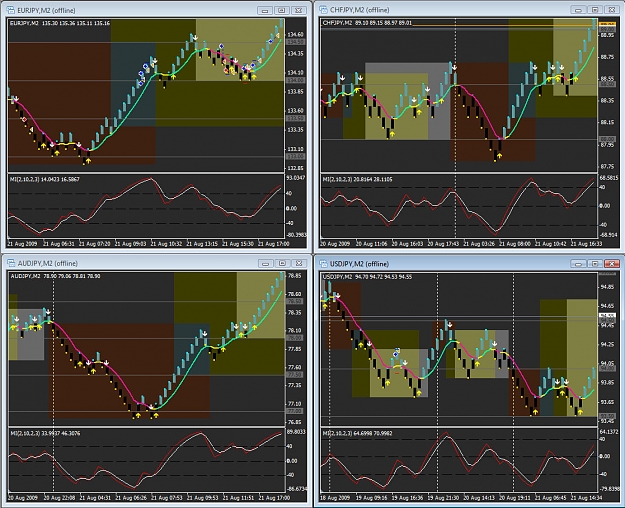
Task: Click price level 76.85 on AUDJPY axis
Action: pos(295,422)
